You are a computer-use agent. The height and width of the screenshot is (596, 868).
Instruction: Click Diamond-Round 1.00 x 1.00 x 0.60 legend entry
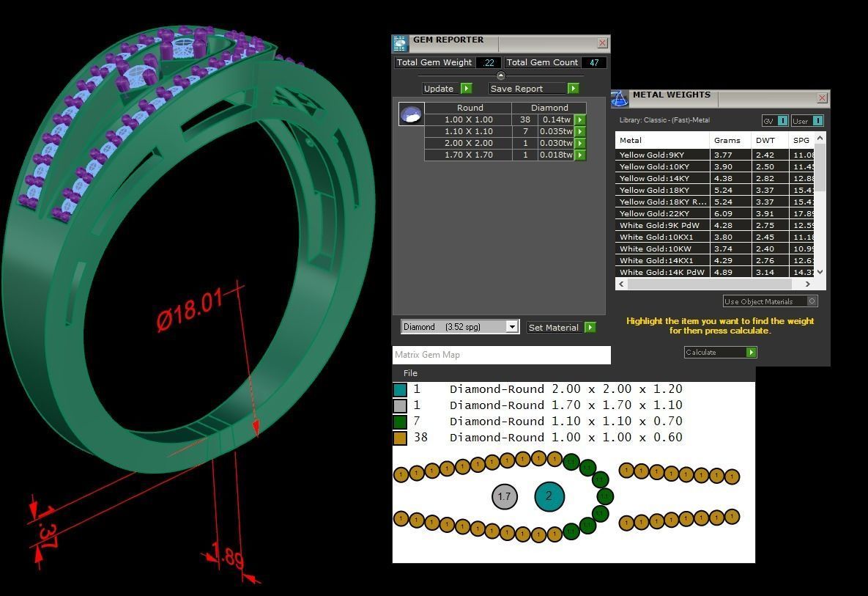coord(565,438)
